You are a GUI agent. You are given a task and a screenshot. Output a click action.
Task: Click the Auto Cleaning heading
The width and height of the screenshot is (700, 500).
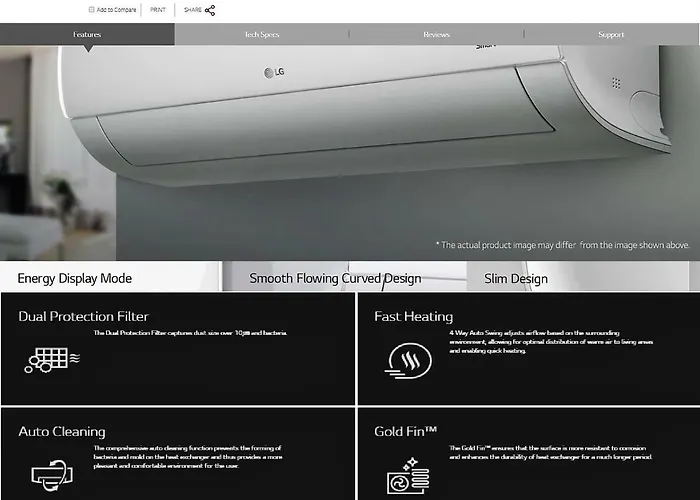61,431
